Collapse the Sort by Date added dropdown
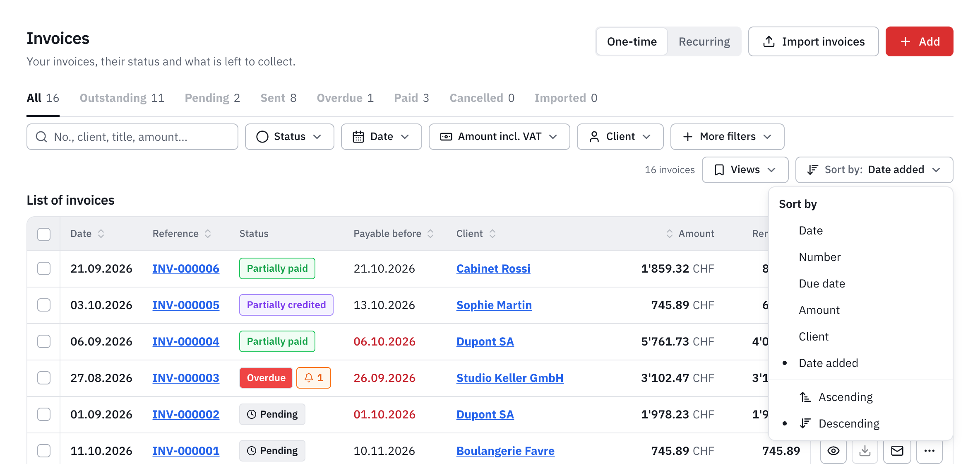Image resolution: width=980 pixels, height=464 pixels. pyautogui.click(x=874, y=170)
